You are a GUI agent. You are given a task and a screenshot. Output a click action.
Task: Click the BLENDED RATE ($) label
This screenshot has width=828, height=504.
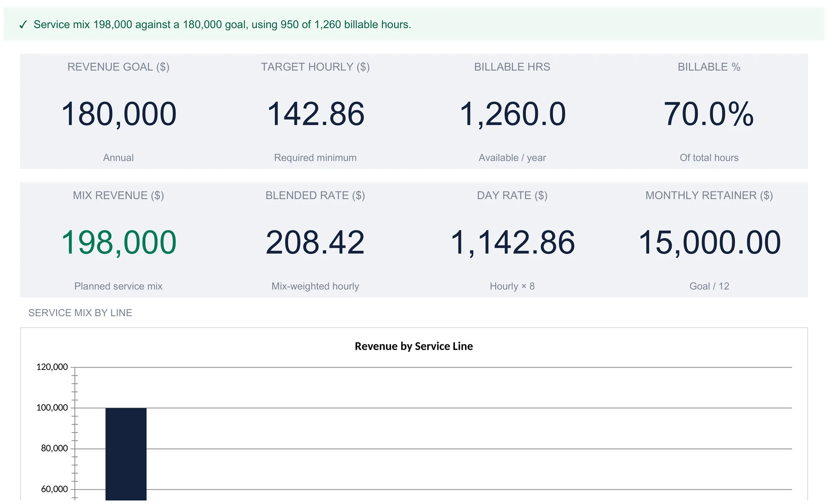click(x=315, y=195)
